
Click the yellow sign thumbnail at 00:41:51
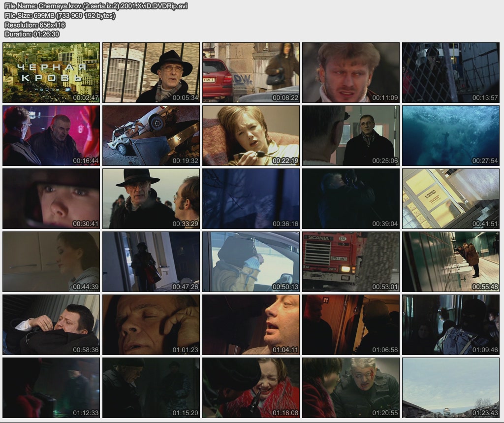click(x=451, y=199)
